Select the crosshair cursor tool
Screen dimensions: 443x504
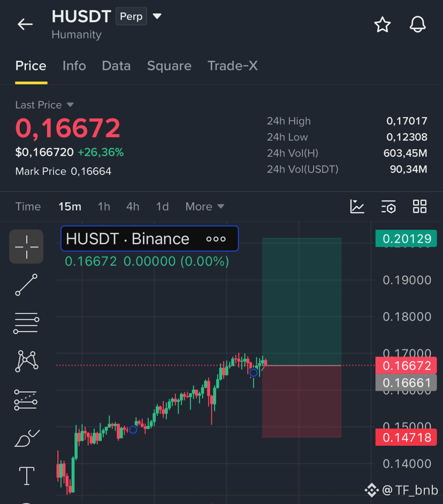[26, 246]
